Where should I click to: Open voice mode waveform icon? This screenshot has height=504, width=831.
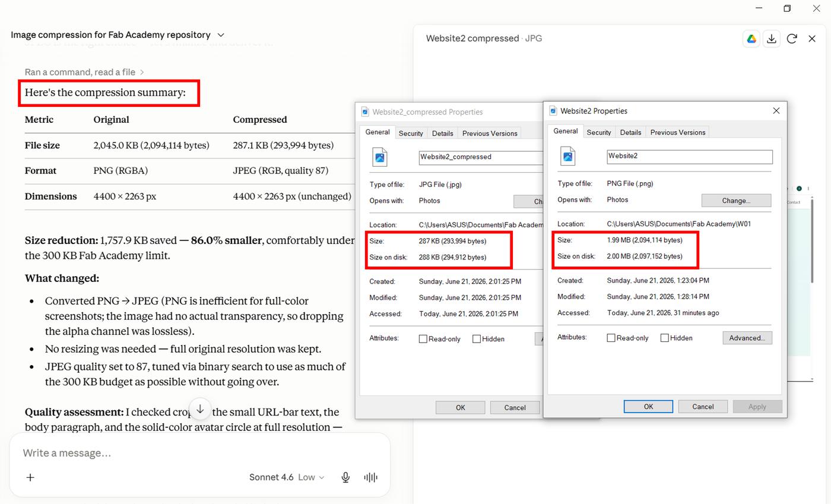[x=370, y=477]
